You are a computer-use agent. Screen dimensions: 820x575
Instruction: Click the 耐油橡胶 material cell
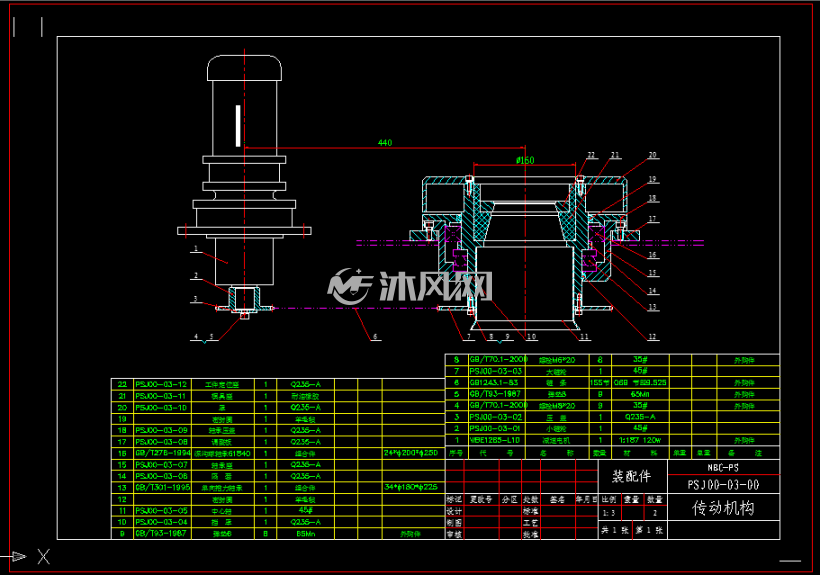coord(305,396)
